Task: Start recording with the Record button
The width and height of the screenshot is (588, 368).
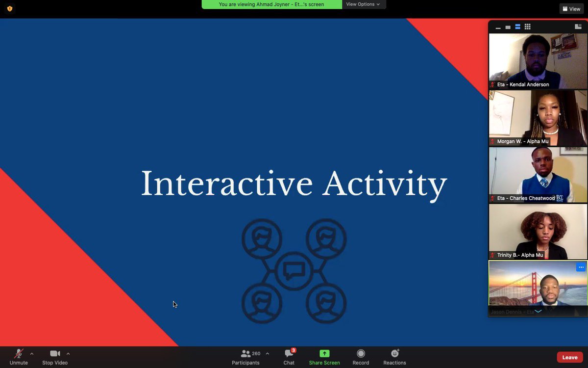Action: tap(361, 357)
